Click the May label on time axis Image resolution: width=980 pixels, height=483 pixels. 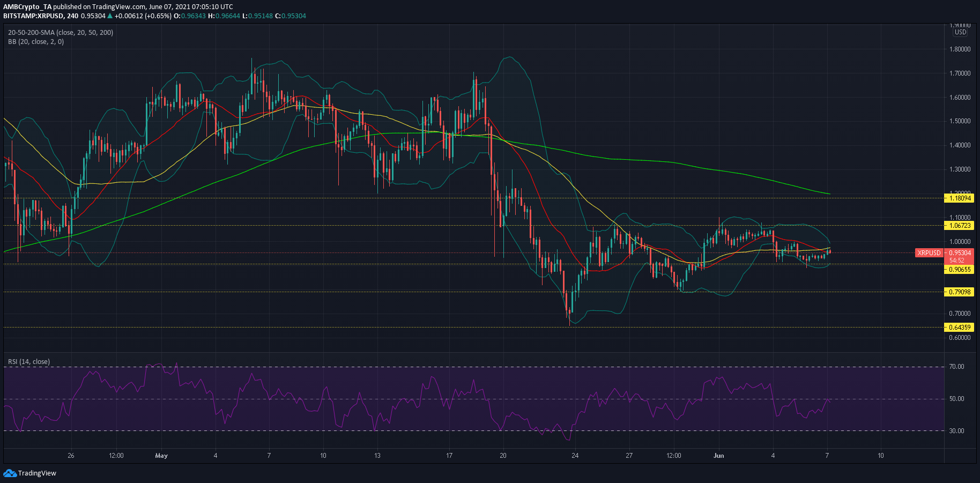tap(161, 456)
